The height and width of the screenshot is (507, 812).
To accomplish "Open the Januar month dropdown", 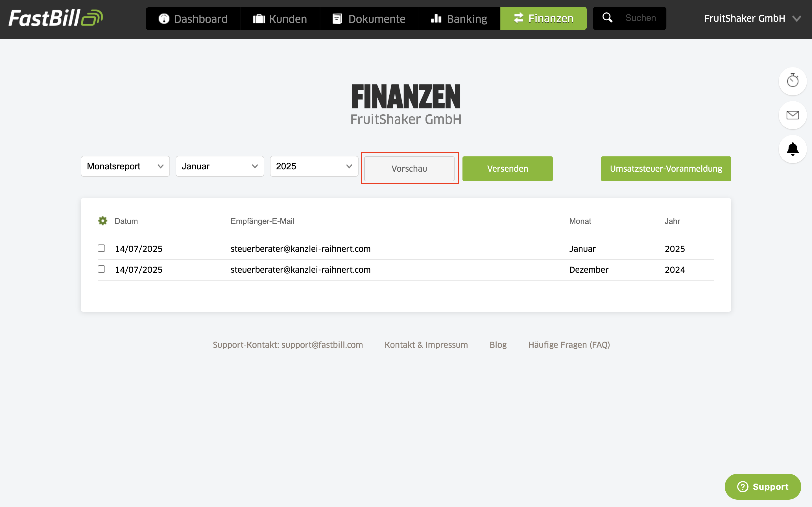I will pos(220,166).
